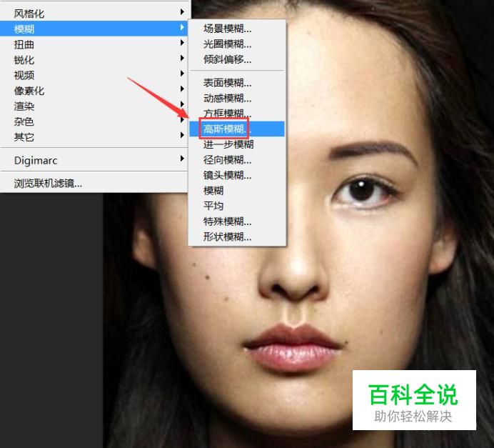Open the 其它 filter submenu
Viewport: 494px width, 448px height.
click(94, 136)
